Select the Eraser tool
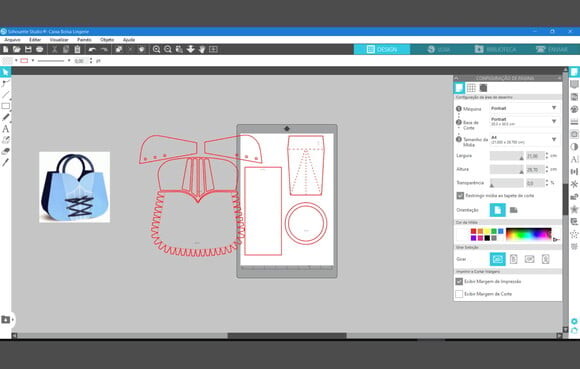The height and width of the screenshot is (369, 580). click(x=6, y=151)
